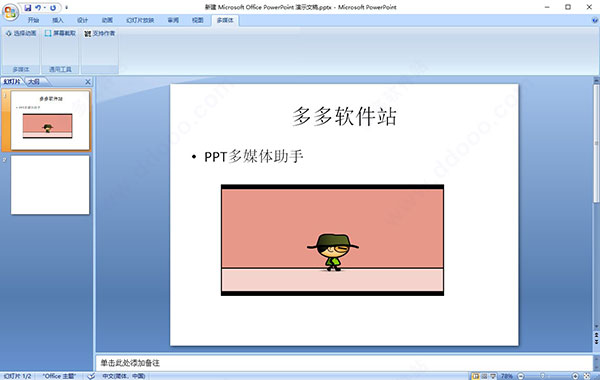Zoom out with the minus button
Screen dimensions: 600x380
(521, 376)
